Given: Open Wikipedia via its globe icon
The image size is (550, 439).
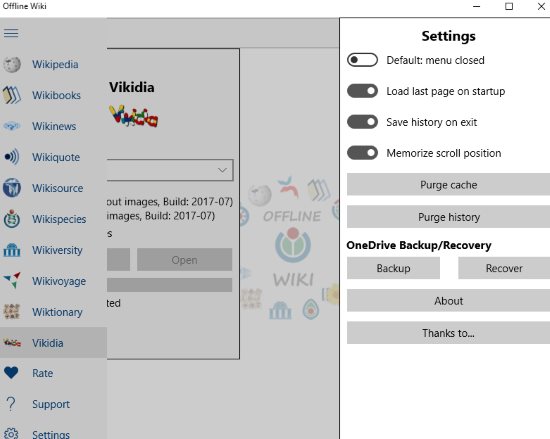Looking at the screenshot, I should (x=12, y=65).
